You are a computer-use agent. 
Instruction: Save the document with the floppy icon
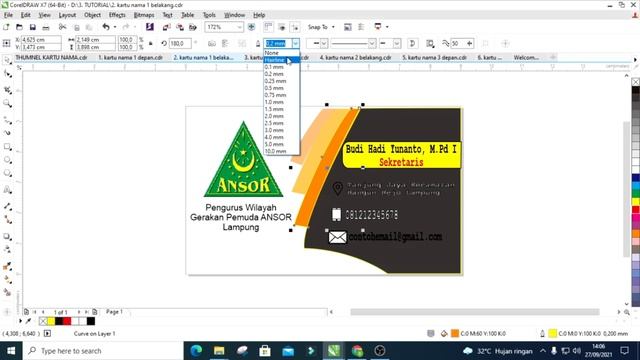pyautogui.click(x=33, y=27)
